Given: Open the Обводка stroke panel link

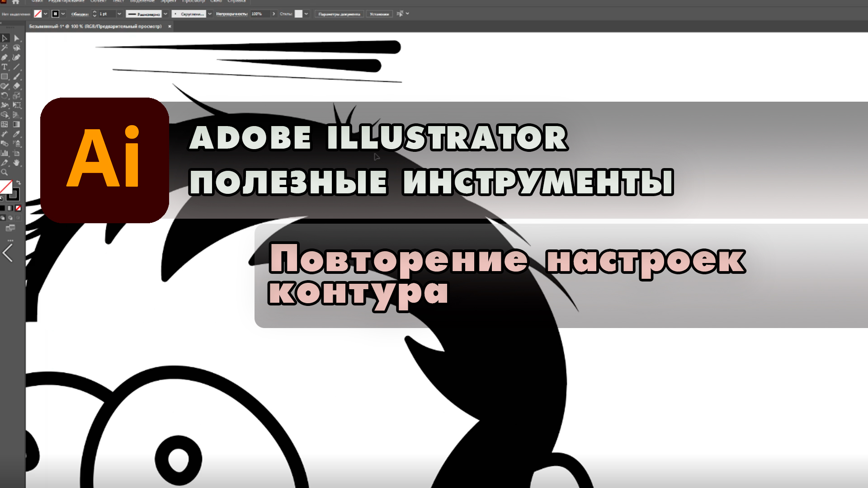Looking at the screenshot, I should click(x=80, y=14).
